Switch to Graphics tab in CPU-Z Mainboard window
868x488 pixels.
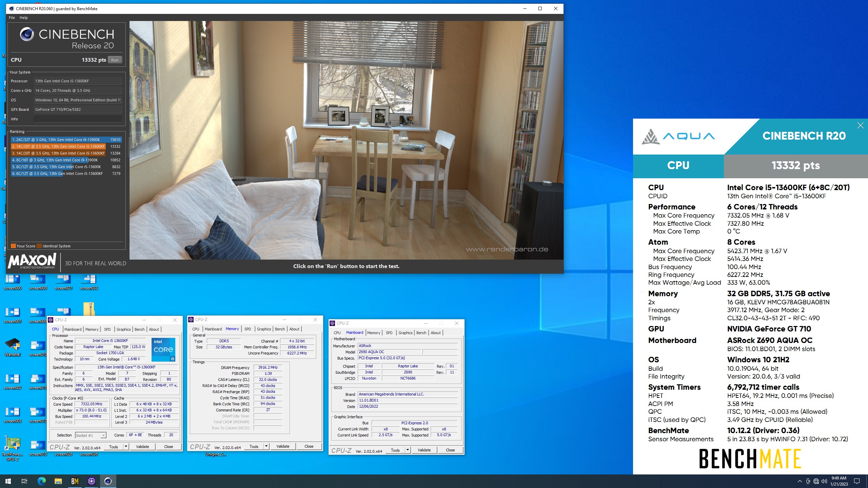pos(406,333)
